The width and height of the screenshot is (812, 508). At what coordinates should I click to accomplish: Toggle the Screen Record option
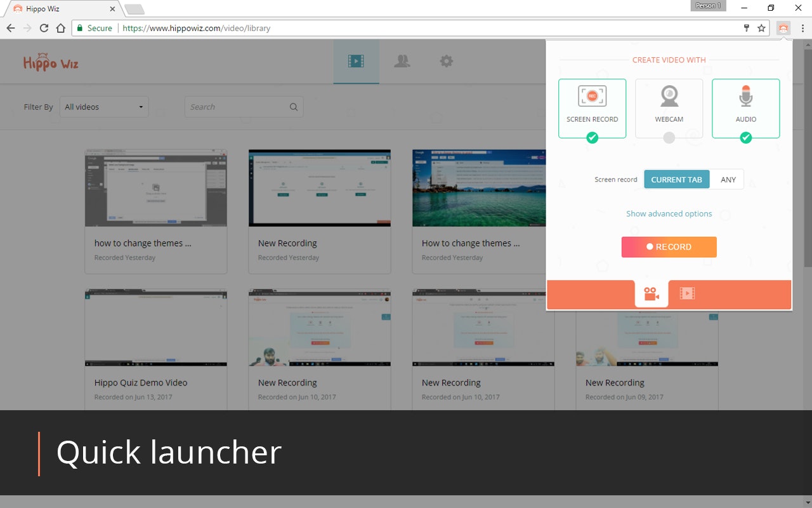tap(592, 108)
